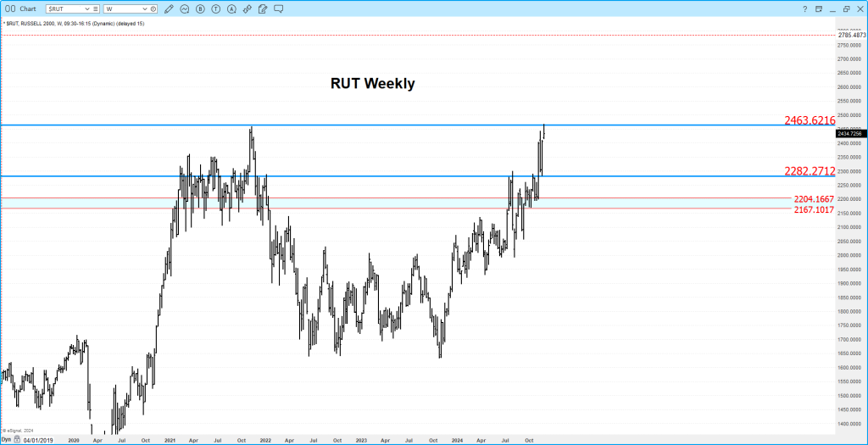Click the $RUT RUSSELL 2000 chart title line
Image resolution: width=868 pixels, height=445 pixels.
coord(74,23)
